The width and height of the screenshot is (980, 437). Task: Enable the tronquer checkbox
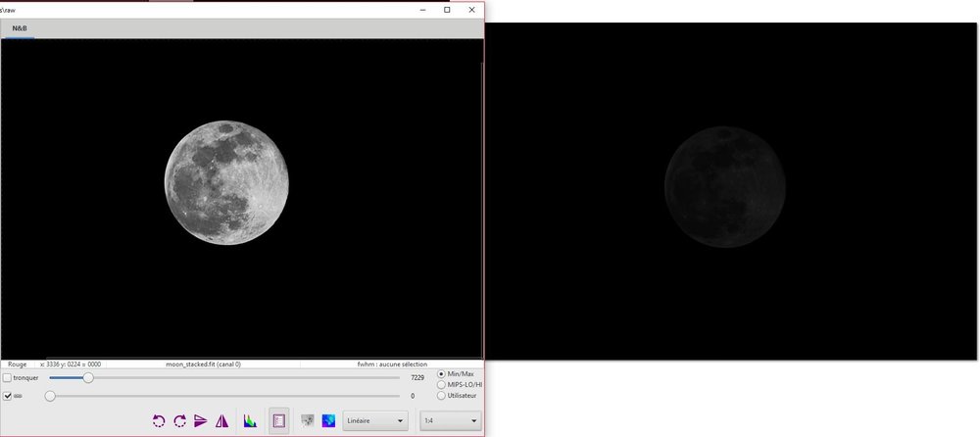tap(8, 377)
